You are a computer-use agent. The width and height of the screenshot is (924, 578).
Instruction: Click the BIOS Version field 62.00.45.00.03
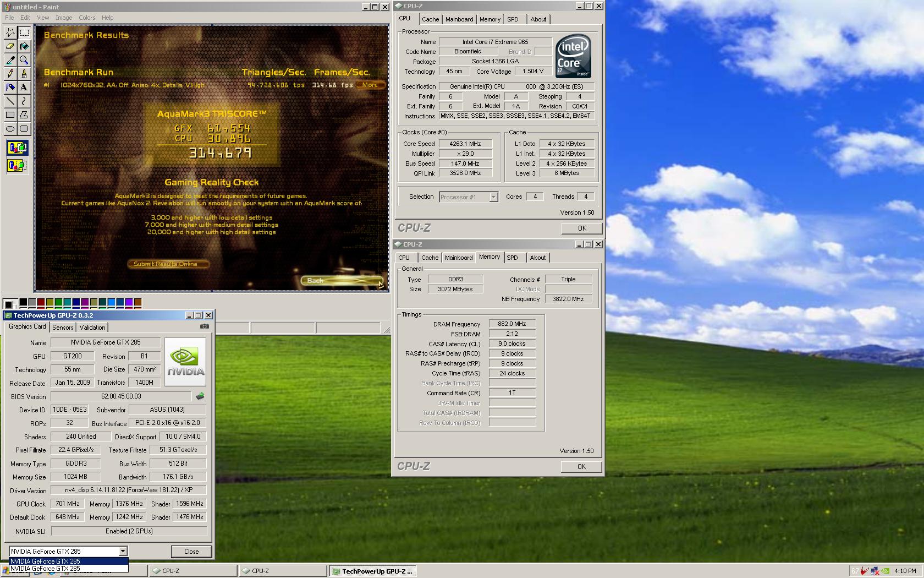121,396
